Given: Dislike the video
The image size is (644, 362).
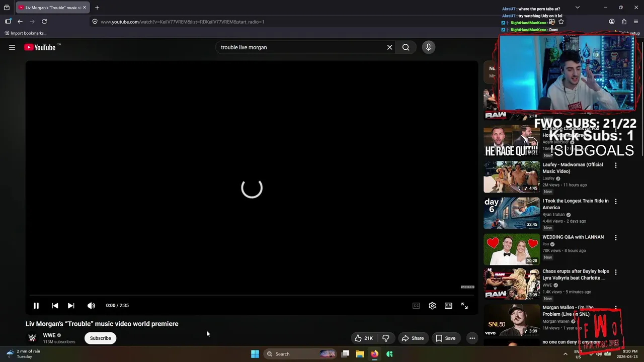Looking at the screenshot, I should [x=386, y=338].
